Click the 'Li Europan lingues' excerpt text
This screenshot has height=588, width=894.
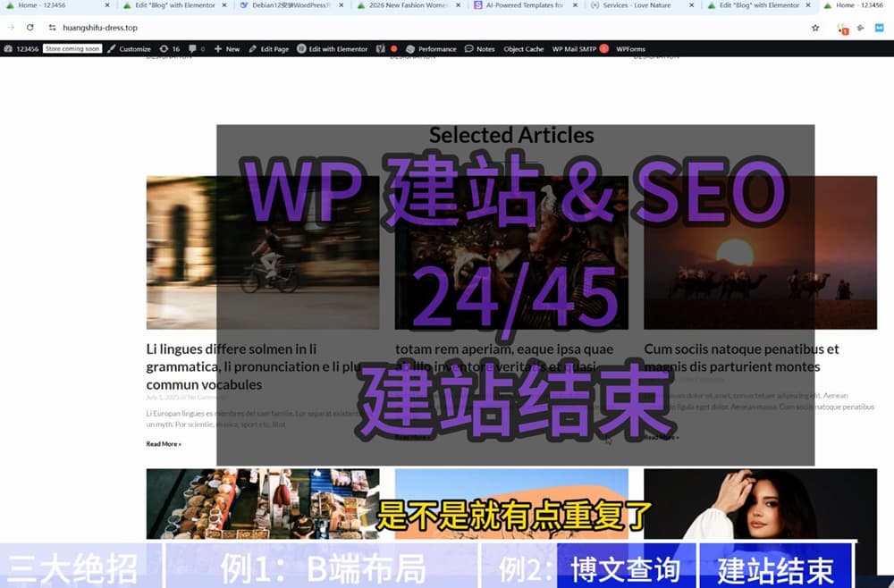pyautogui.click(x=254, y=418)
